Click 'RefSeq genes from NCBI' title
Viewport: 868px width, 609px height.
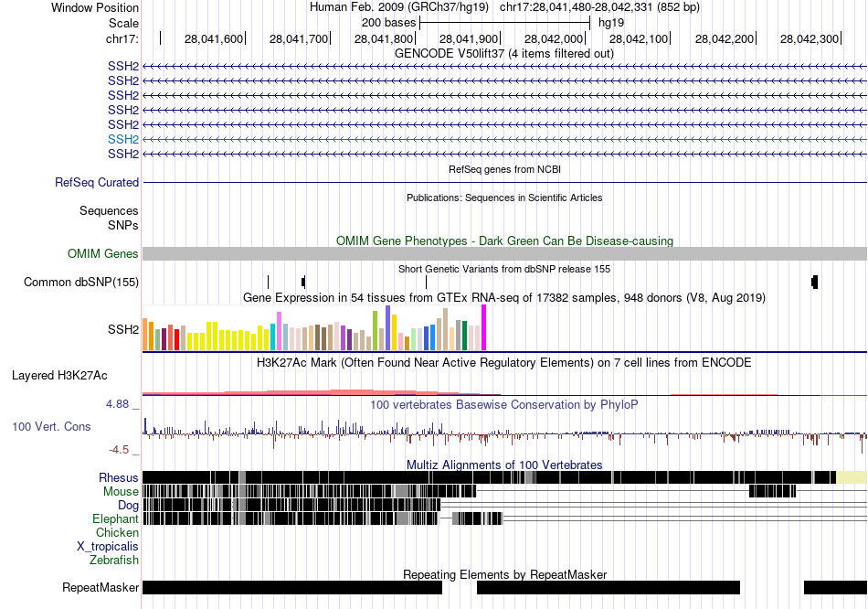tap(504, 169)
